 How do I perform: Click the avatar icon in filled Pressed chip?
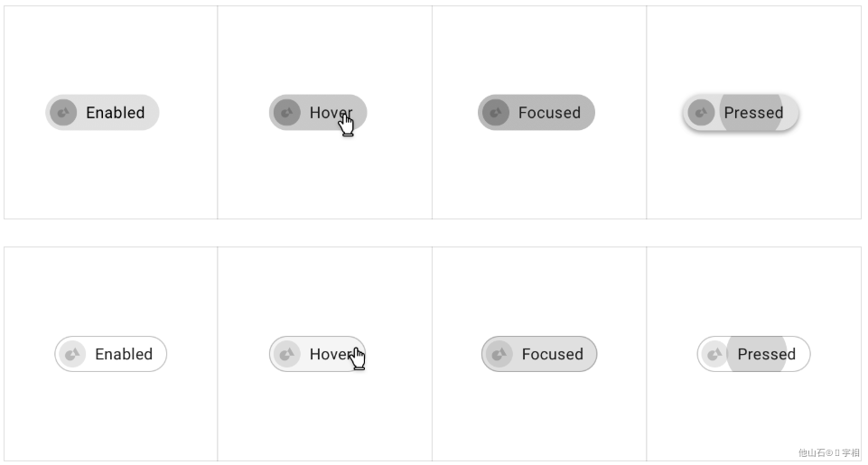(701, 112)
